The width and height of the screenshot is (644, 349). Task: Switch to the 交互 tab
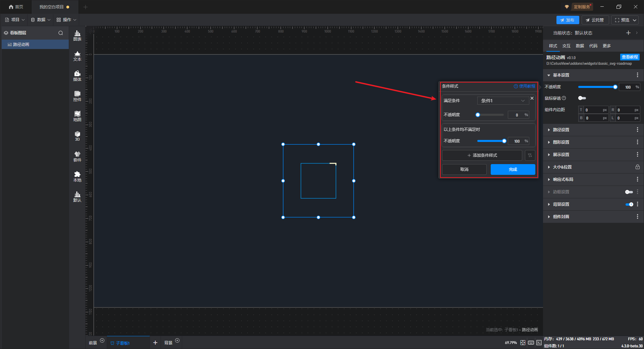[566, 46]
